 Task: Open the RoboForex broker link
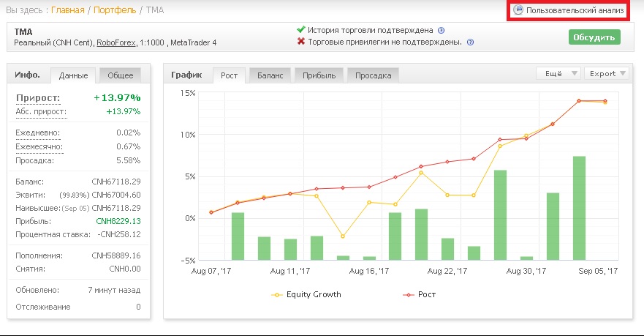coord(115,42)
